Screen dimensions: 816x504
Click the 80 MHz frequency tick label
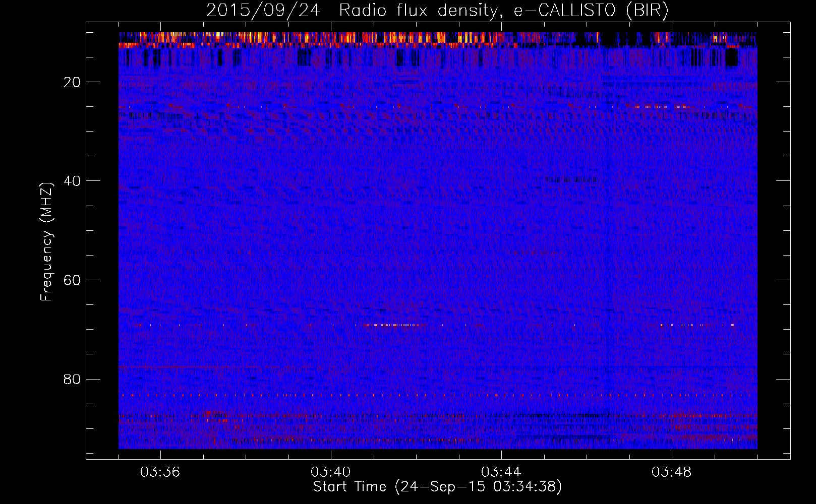point(73,379)
